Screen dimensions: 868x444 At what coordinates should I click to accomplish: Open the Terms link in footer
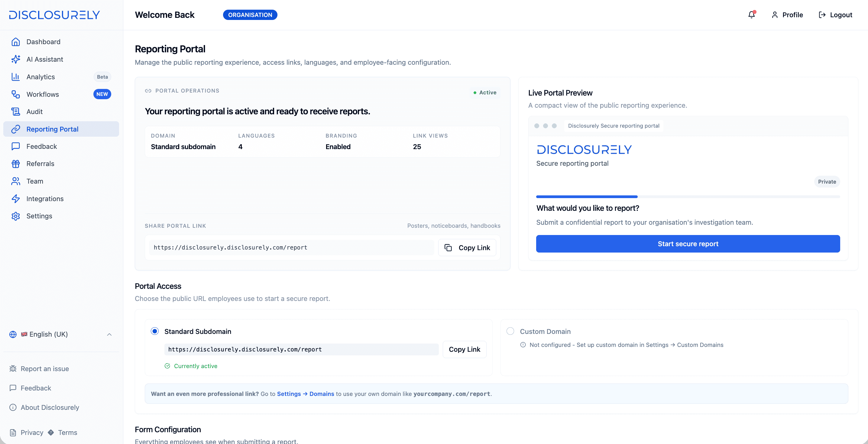pos(67,433)
